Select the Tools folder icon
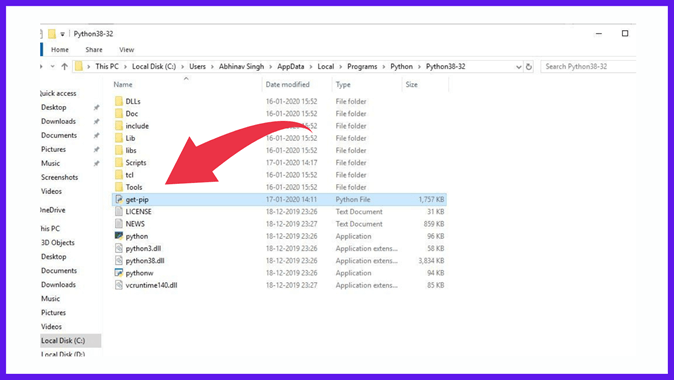 click(119, 187)
